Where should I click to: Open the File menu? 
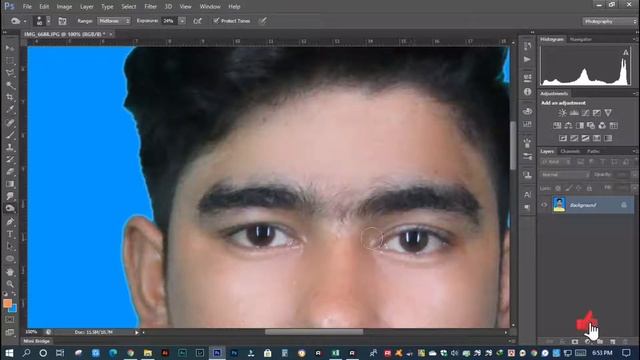coord(27,7)
